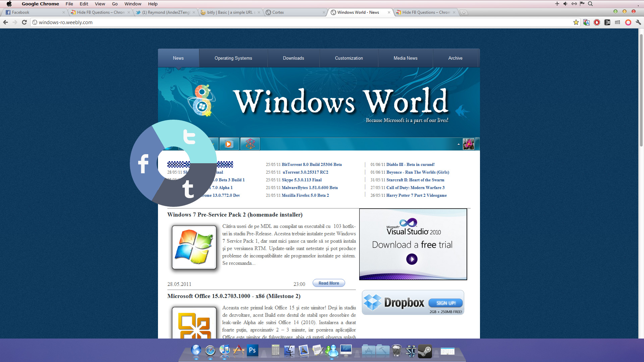Open the Operating Systems menu tab
This screenshot has width=644, height=362.
pos(233,58)
